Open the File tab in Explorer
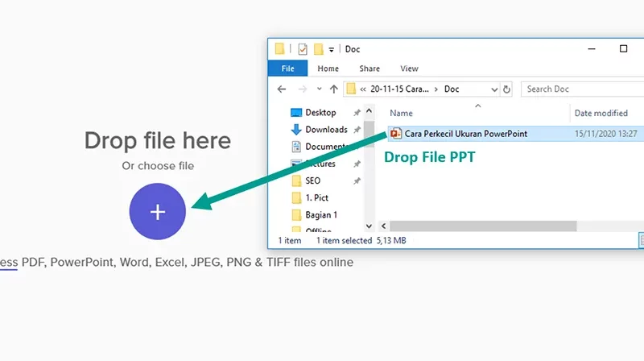 287,68
